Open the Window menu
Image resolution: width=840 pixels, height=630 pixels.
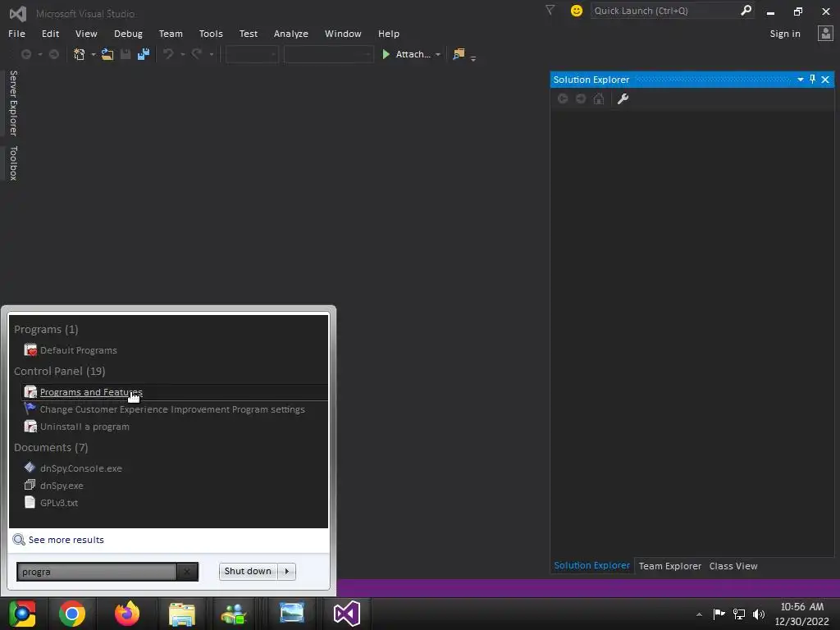point(343,34)
